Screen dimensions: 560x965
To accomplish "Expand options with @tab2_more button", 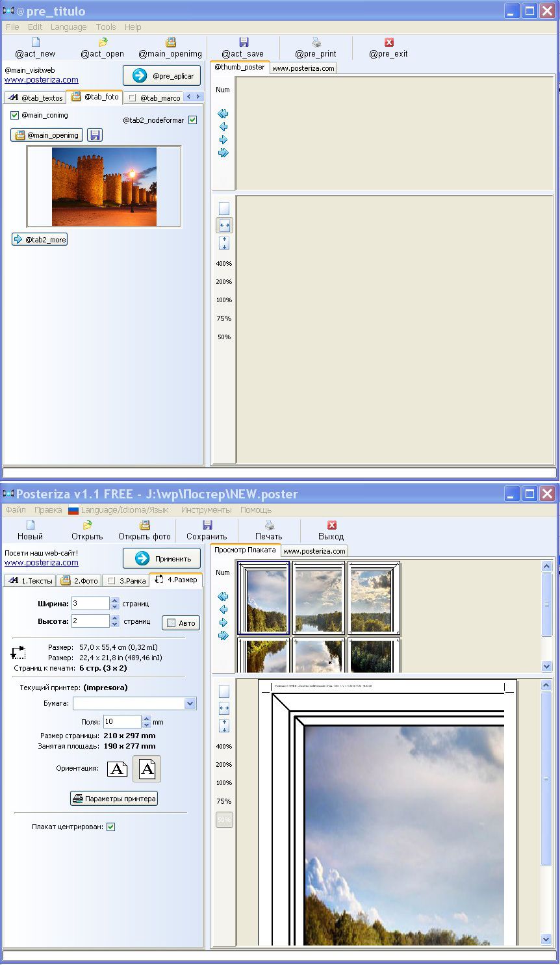I will point(40,240).
